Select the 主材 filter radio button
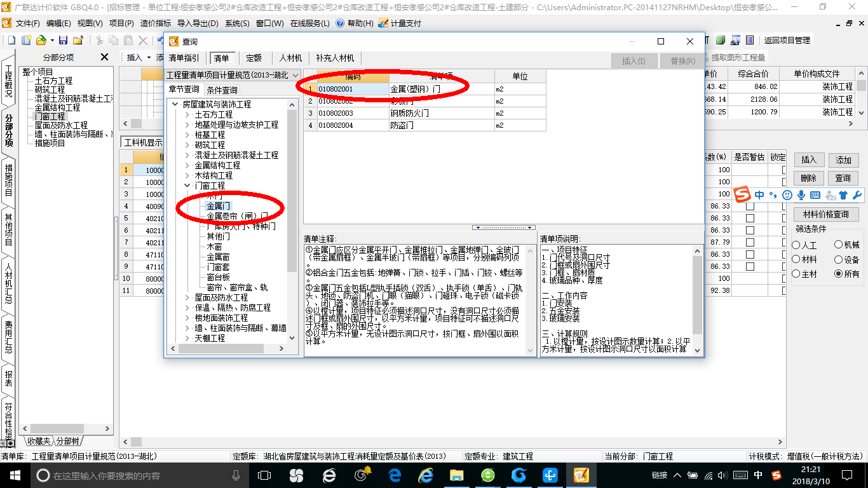This screenshot has height=488, width=868. 796,274
